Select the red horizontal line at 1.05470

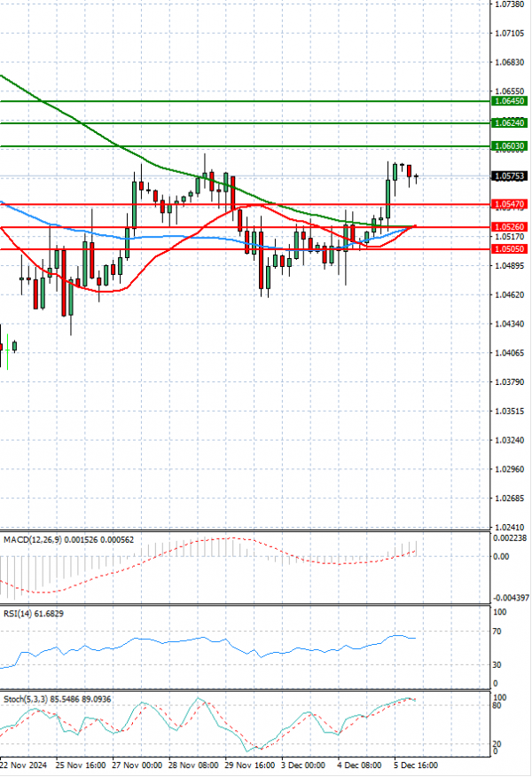(246, 204)
